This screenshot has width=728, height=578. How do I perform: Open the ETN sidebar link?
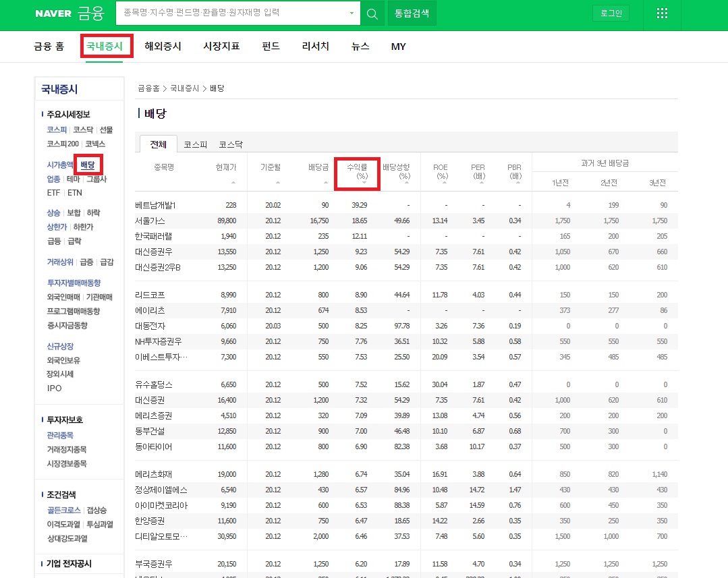tap(75, 193)
